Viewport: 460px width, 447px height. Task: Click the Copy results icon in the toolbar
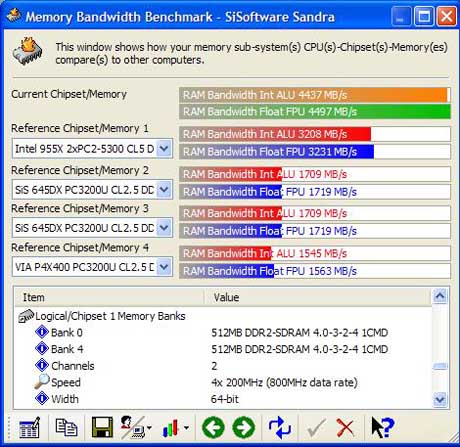66,427
